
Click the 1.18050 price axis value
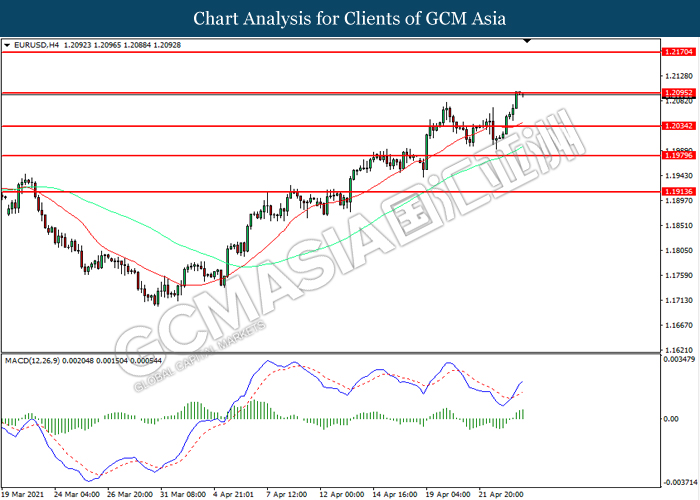click(x=679, y=251)
